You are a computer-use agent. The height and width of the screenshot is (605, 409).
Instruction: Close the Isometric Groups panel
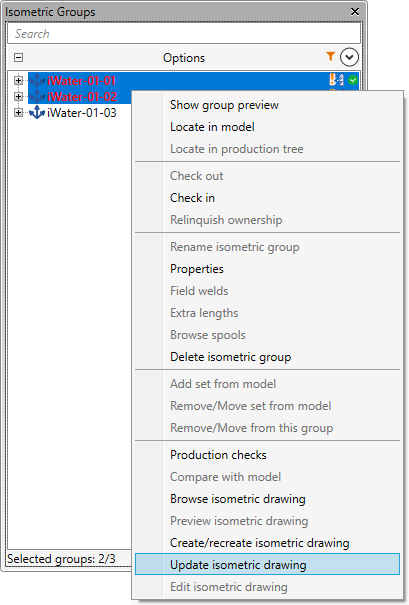pyautogui.click(x=355, y=12)
